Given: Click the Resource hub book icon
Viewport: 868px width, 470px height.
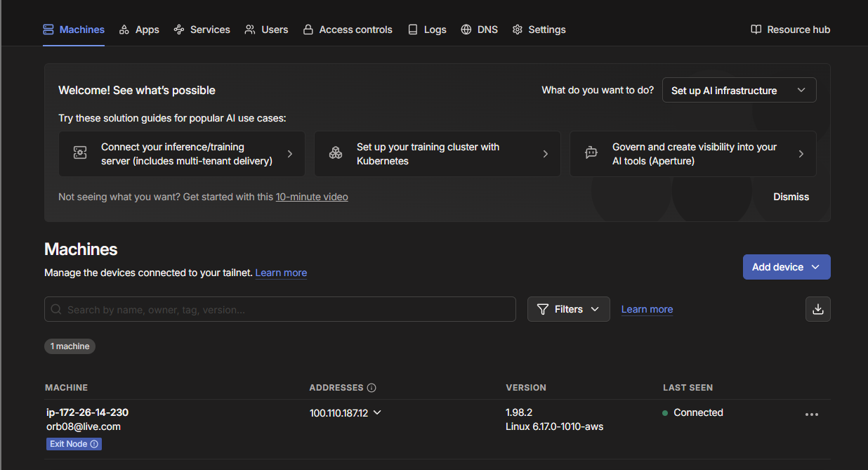Looking at the screenshot, I should point(756,30).
